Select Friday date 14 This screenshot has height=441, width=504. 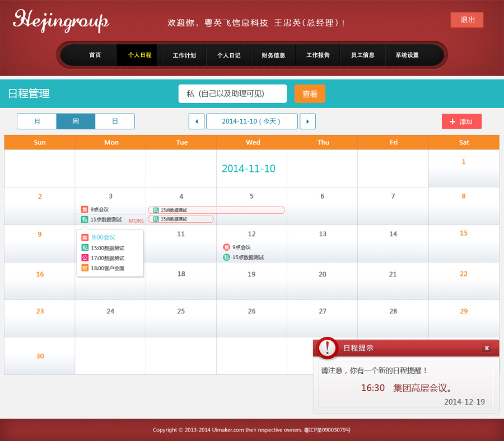tap(393, 234)
